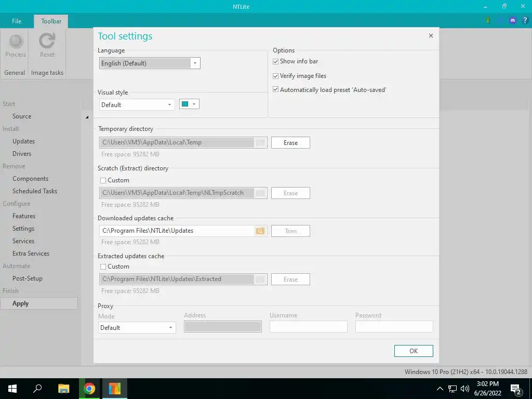This screenshot has width=532, height=399.
Task: Click Trim for Downloaded updates cache
Action: (290, 231)
